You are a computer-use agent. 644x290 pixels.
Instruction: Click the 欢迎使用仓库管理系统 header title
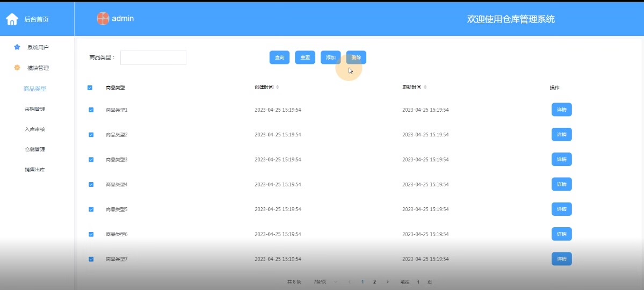(511, 19)
